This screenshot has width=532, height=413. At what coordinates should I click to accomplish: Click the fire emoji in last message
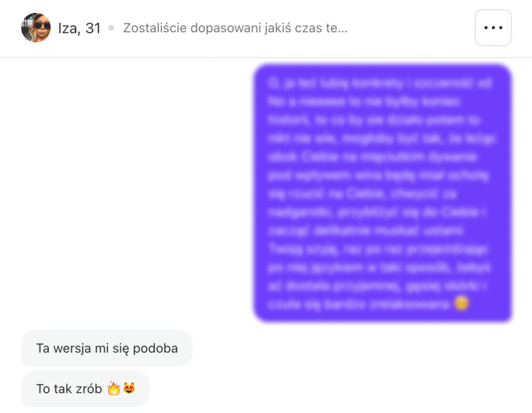pyautogui.click(x=114, y=388)
